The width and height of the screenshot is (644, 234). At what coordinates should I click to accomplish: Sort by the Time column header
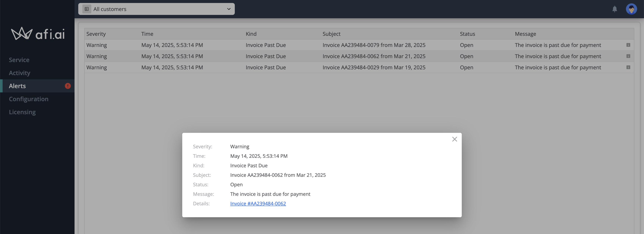pos(147,34)
